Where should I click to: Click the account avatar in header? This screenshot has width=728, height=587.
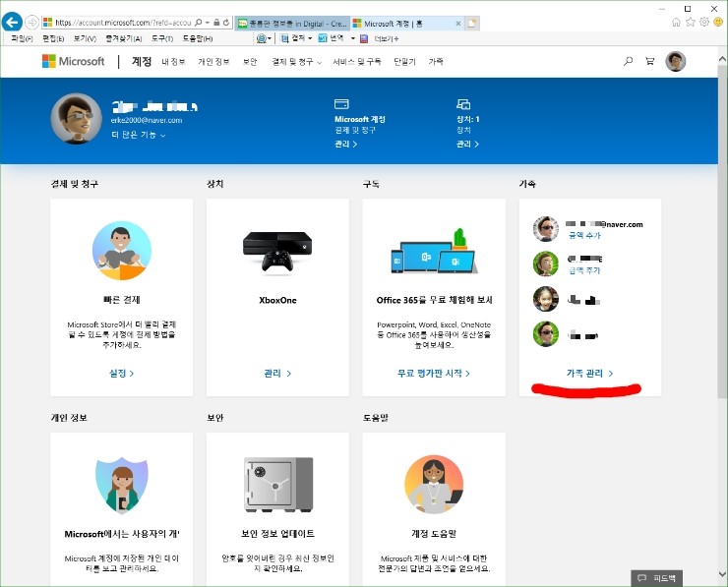point(676,61)
